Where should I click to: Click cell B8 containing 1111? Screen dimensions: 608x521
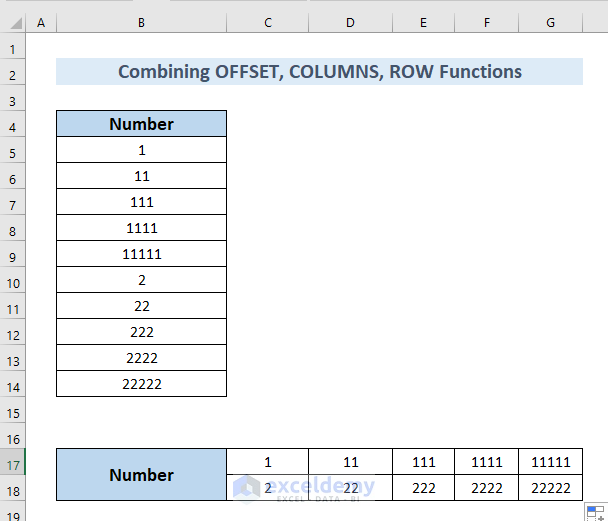pos(142,228)
